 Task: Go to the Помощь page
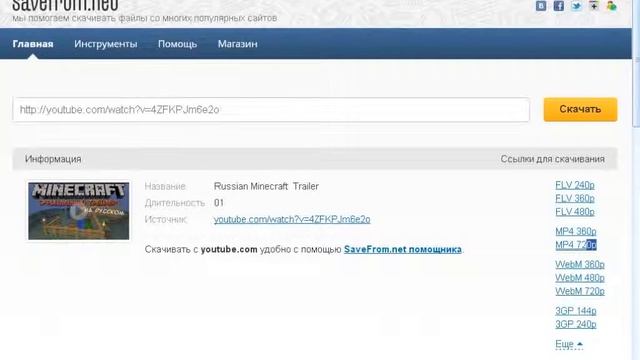point(177,44)
